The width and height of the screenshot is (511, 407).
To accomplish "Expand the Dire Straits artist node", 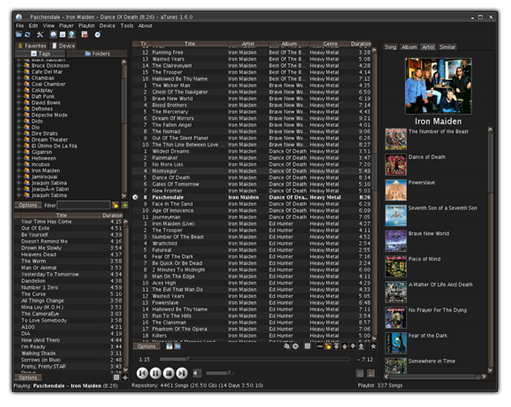I will point(19,134).
